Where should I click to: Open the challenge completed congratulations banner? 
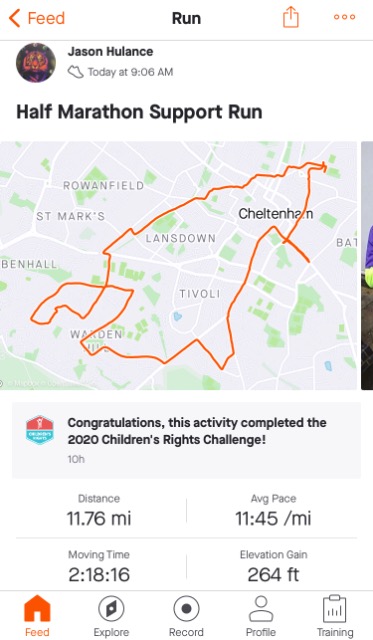tap(186, 440)
